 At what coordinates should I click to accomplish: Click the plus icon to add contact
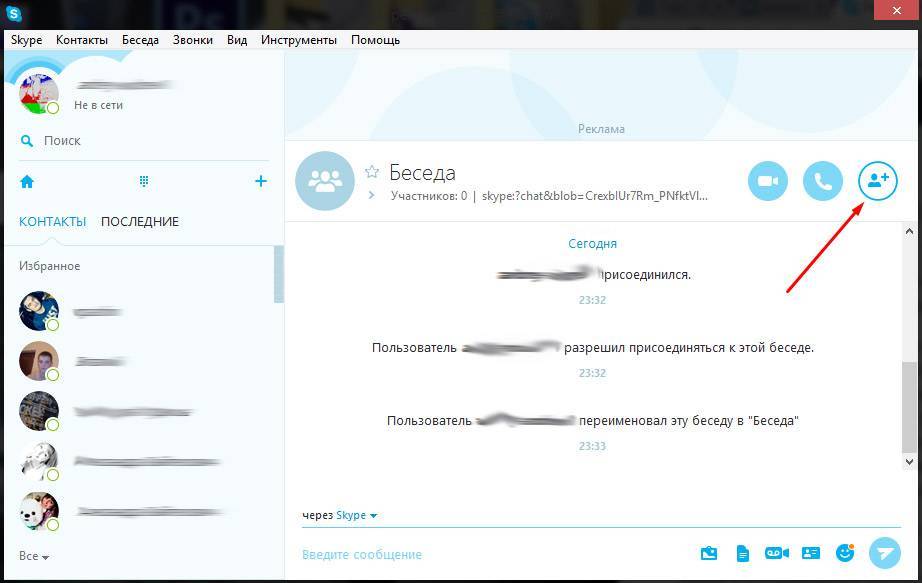(260, 181)
